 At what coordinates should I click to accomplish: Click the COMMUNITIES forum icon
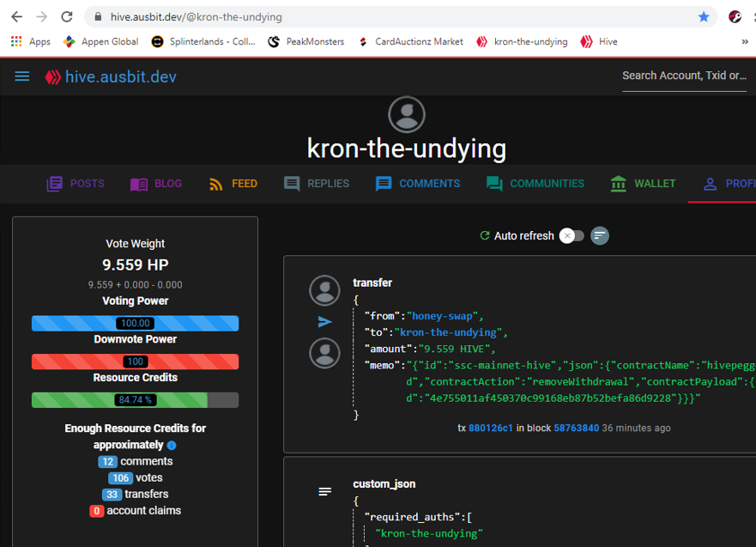click(x=494, y=184)
